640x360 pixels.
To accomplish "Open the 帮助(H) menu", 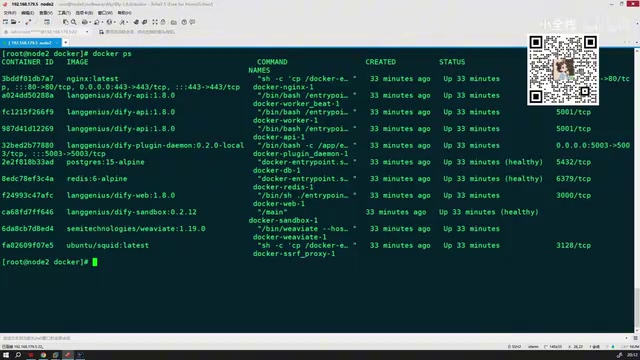I will click(x=124, y=13).
